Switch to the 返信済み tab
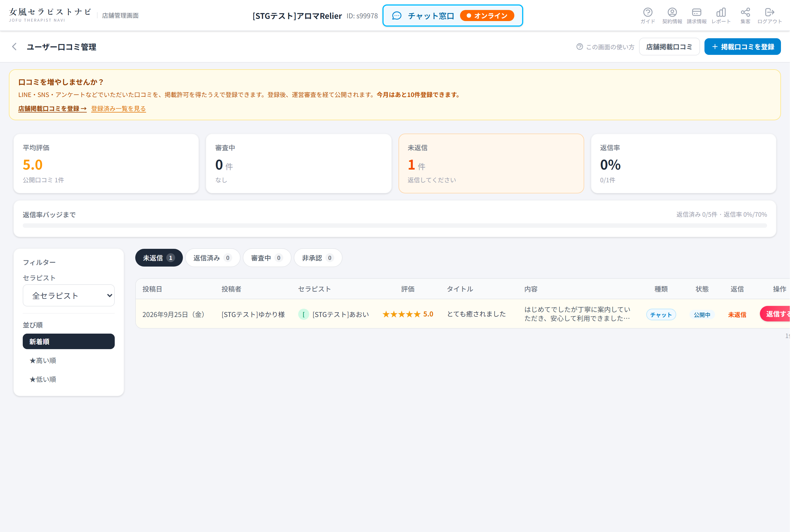807x532 pixels. [x=213, y=258]
